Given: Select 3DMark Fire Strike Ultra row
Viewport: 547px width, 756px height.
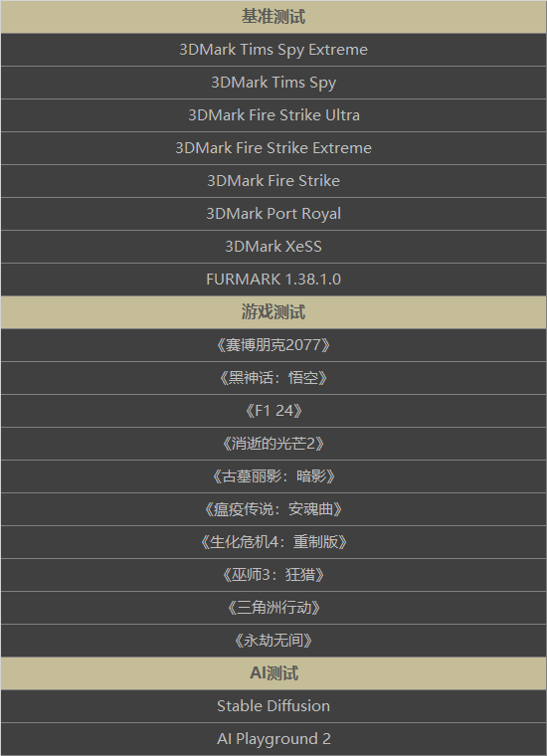Looking at the screenshot, I should coord(273,115).
